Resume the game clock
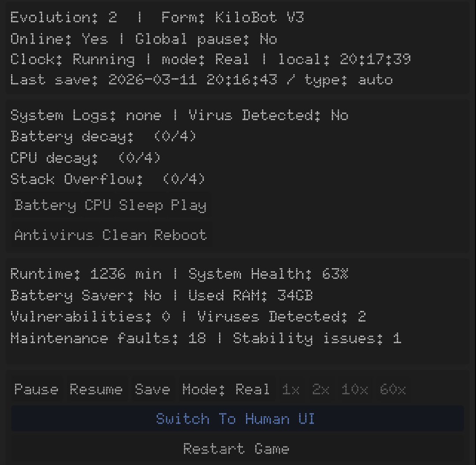 coord(96,390)
